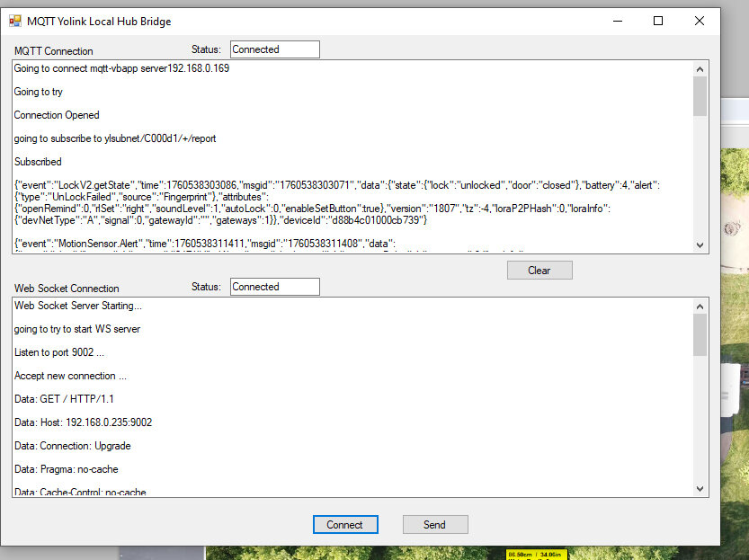This screenshot has width=749, height=560.
Task: Maximize the MQTT Yolink Local Hub Bridge window
Action: (658, 21)
